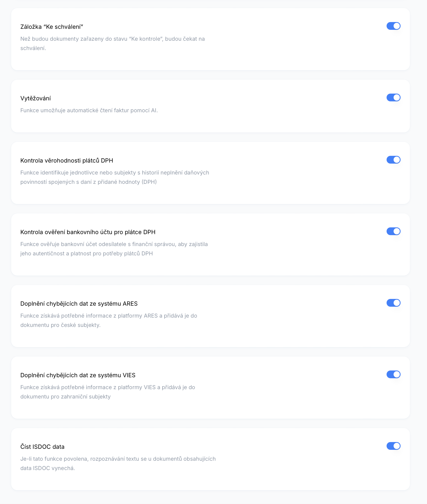Click description mentioning platformy ARES for české subjekty
Viewport: 427px width, 504px height.
point(109,320)
